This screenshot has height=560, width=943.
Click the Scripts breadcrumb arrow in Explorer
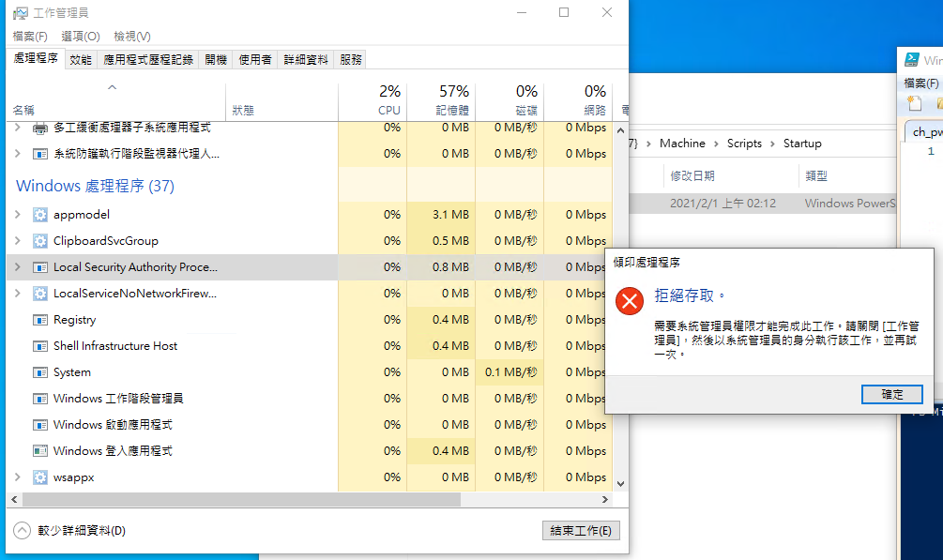pyautogui.click(x=773, y=144)
